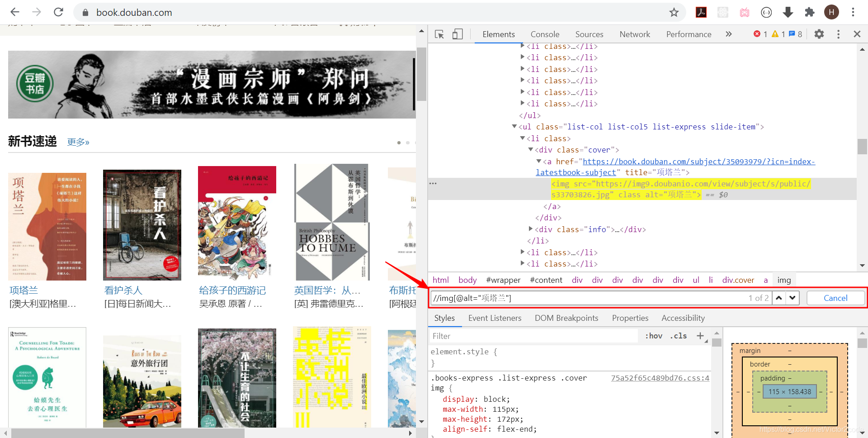
Task: Expand the li node just above the closing ul tag
Action: click(523, 104)
